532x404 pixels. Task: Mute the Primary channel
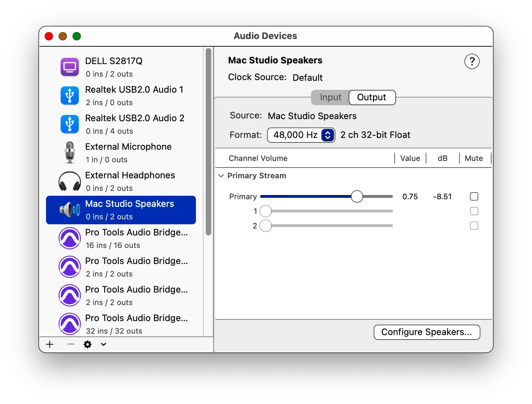click(x=474, y=196)
